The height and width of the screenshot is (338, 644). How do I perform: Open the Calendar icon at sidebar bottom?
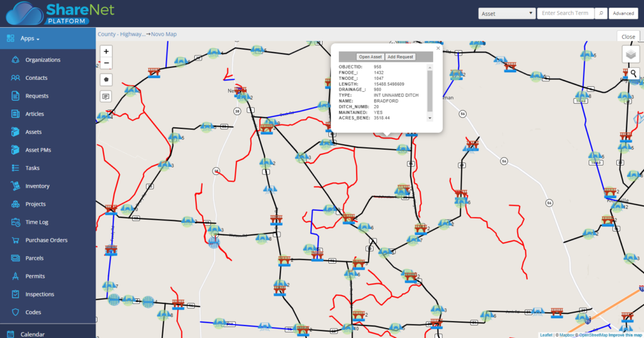[11, 334]
